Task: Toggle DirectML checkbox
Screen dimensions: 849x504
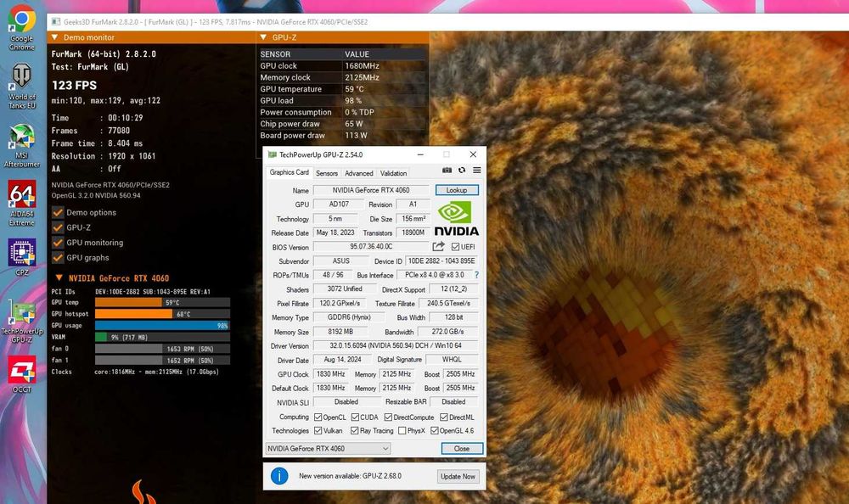Action: 444,417
